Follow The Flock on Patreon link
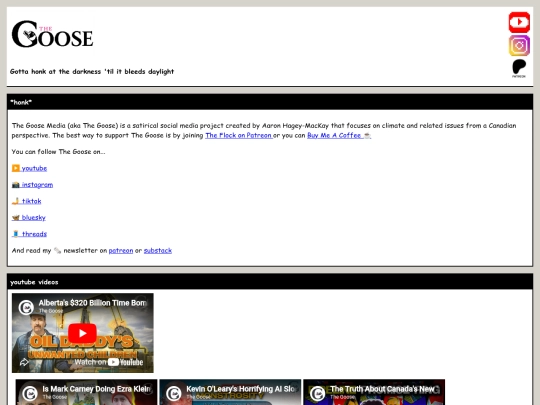The height and width of the screenshot is (405, 540). click(239, 135)
